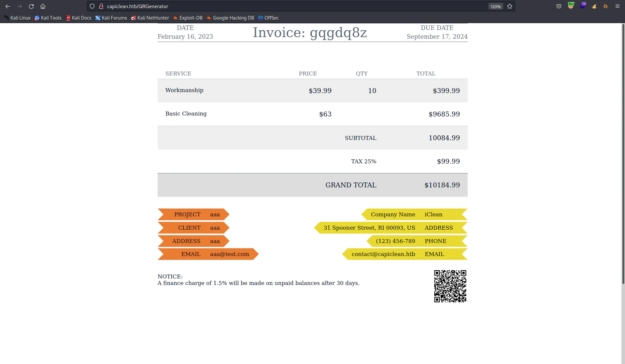Open the FoxyProxy extension with Bur badge
Image resolution: width=625 pixels, height=364 pixels.
point(571,6)
